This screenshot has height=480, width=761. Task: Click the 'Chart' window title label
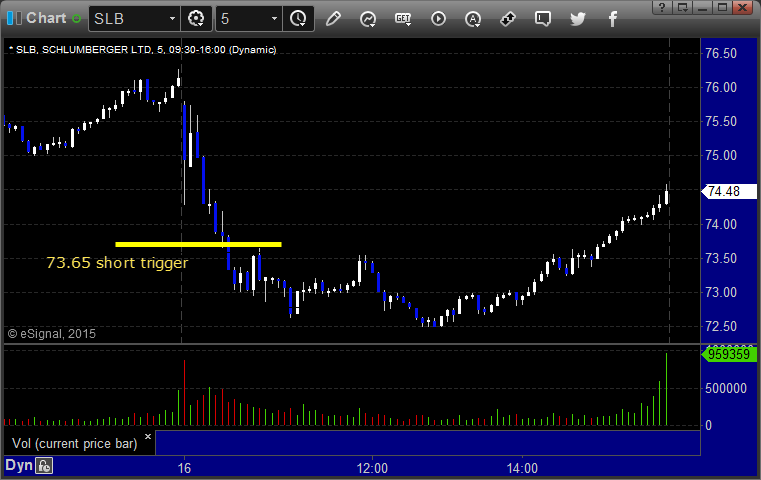[x=46, y=18]
